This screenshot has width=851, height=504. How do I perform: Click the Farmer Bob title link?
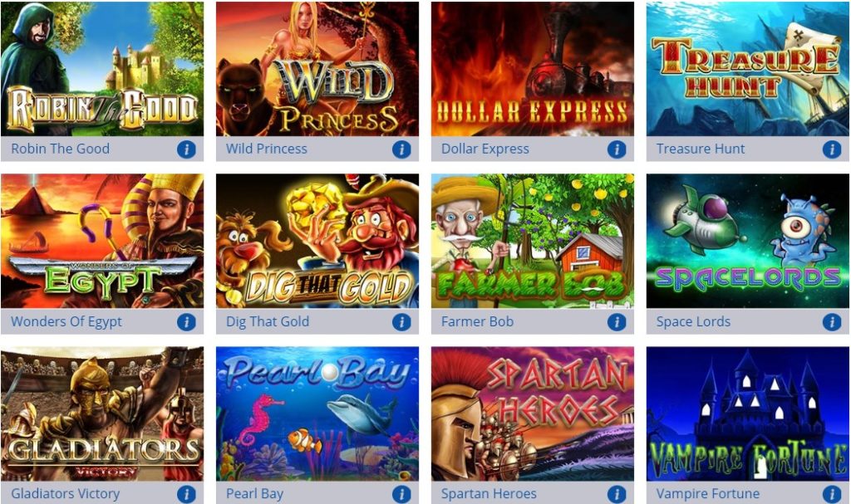click(477, 321)
